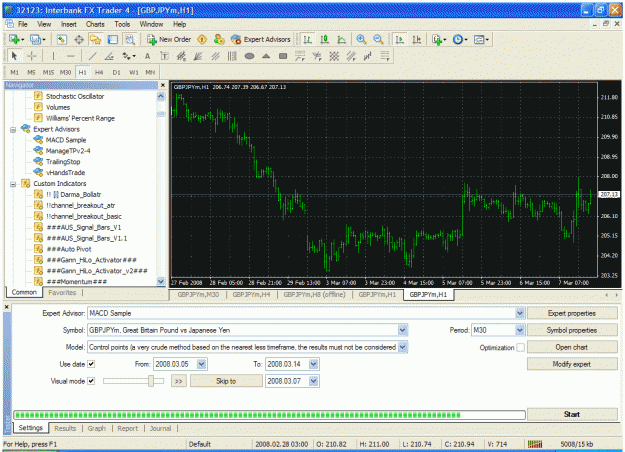625x452 pixels.
Task: Click the Start button
Action: pos(572,414)
